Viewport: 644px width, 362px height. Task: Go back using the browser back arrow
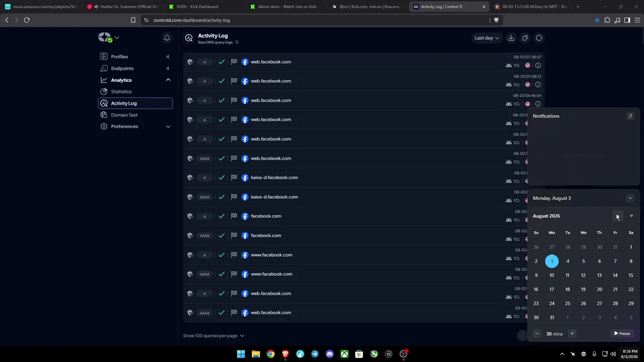tap(7, 20)
